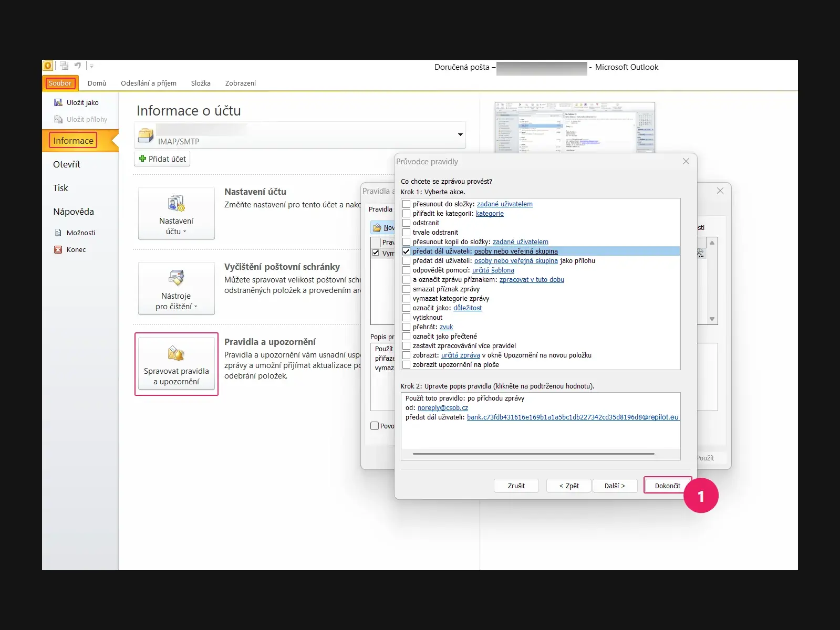Click the 'zpracovat v tuto dobu' link
Image resolution: width=840 pixels, height=630 pixels.
532,280
